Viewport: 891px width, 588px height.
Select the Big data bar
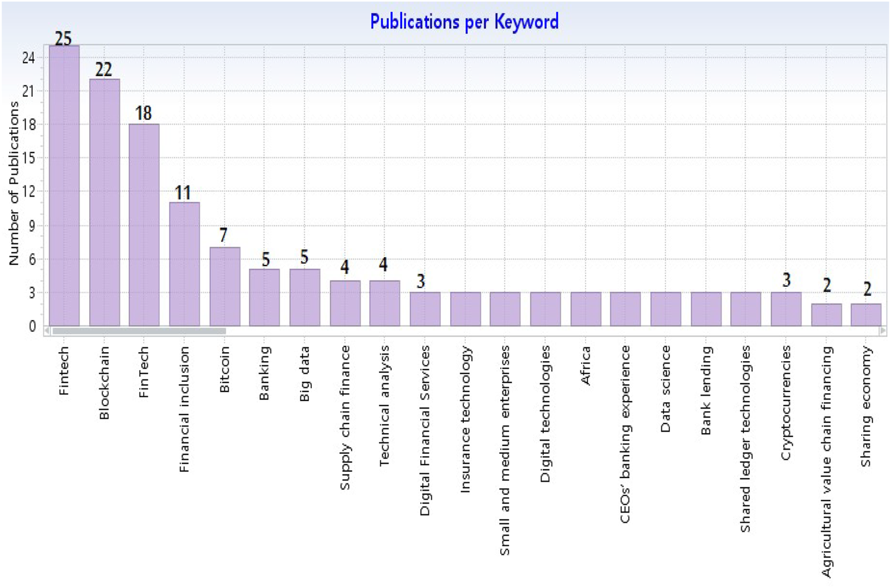[x=305, y=297]
